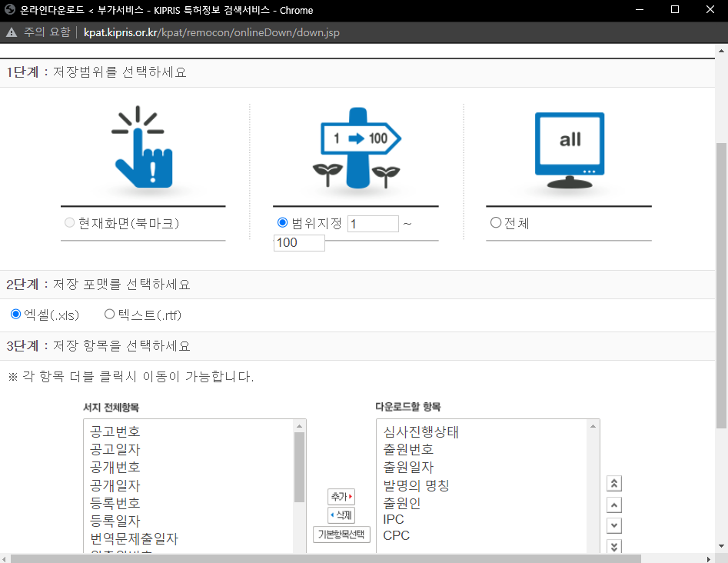Viewport: 728px width, 563px height.
Task: Select 출원일자 in the download items list
Action: (x=408, y=467)
